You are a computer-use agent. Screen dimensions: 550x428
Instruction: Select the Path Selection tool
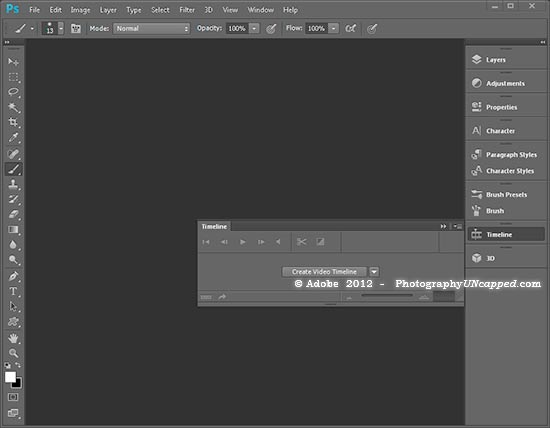[x=13, y=306]
